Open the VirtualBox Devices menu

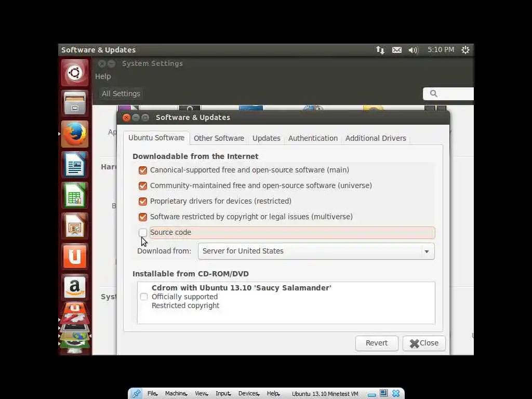(x=249, y=394)
